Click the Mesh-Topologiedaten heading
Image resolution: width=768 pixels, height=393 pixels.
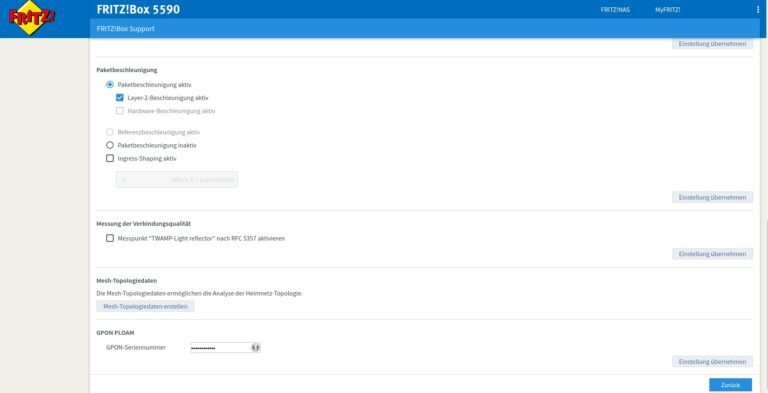[127, 281]
